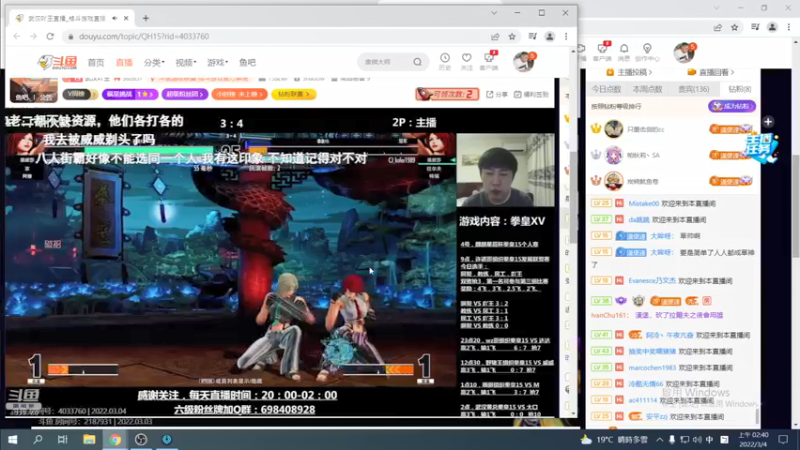Open reading list icon in front Chrome toolbar
800x450 pixels.
click(533, 36)
